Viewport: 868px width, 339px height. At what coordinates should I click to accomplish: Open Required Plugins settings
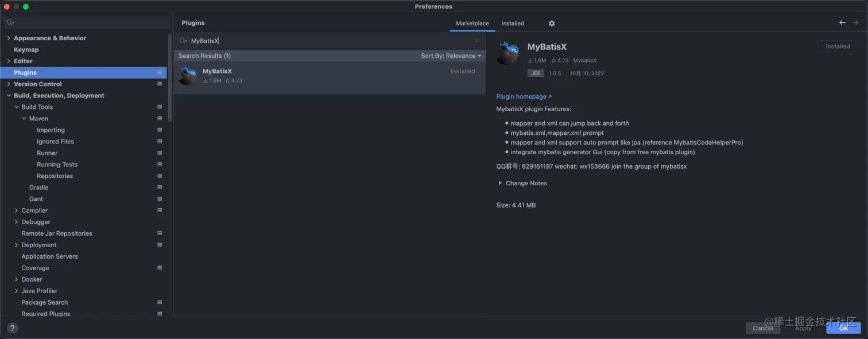tap(46, 314)
